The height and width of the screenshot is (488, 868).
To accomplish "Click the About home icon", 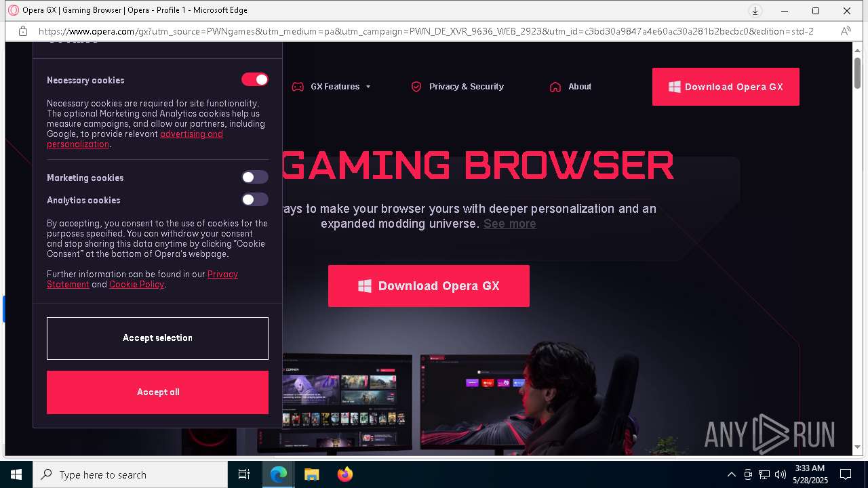I will [x=555, y=87].
